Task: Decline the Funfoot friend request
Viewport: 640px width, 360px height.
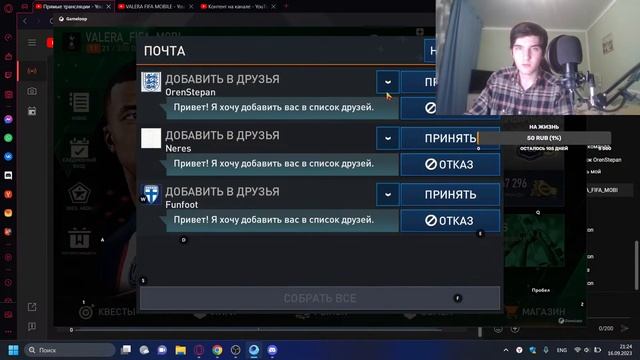Action: pos(450,221)
